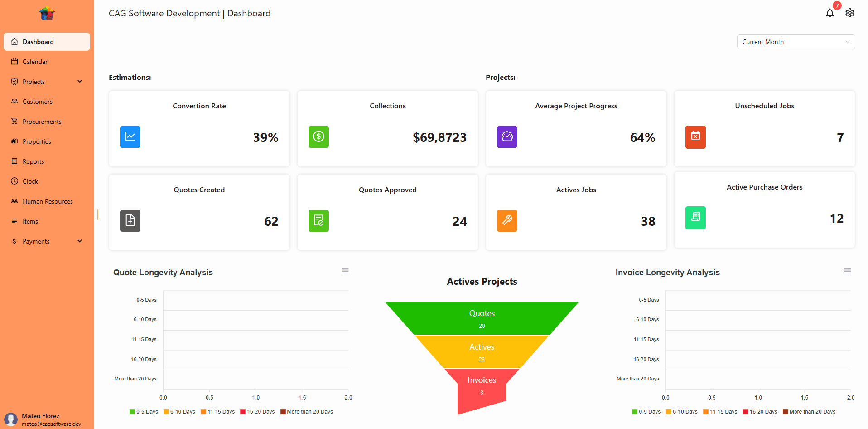868x429 pixels.
Task: Expand the Payments sidebar menu
Action: coord(80,241)
